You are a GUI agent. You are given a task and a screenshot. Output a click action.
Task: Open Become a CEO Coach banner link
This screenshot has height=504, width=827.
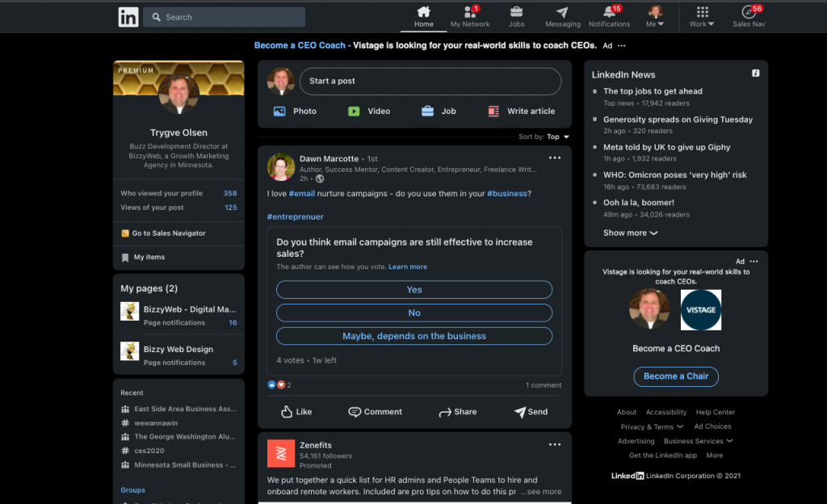[300, 45]
